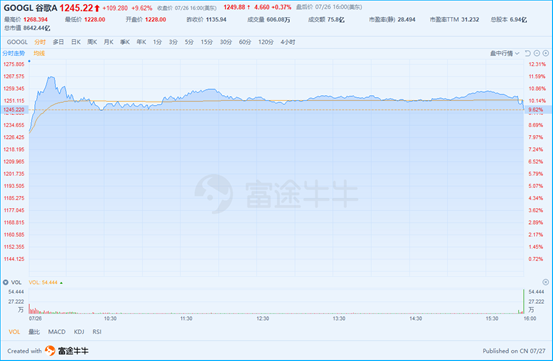Click the undo/reset chart arrow icon
Screen dimensions: 553x361
(x=528, y=53)
